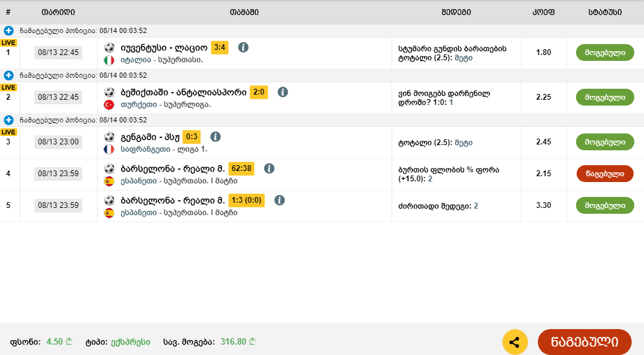The image size is (644, 355).
Task: Click the date 08/13 22:45 in row 1
Action: tap(58, 52)
